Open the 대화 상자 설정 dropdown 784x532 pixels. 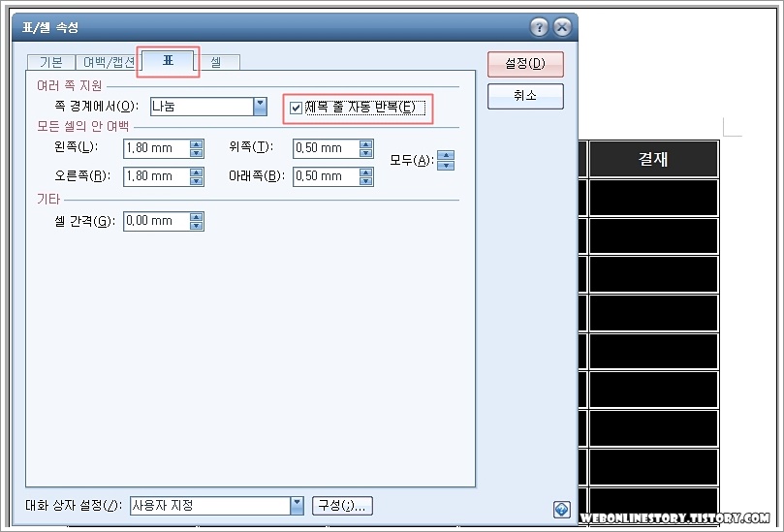(297, 505)
